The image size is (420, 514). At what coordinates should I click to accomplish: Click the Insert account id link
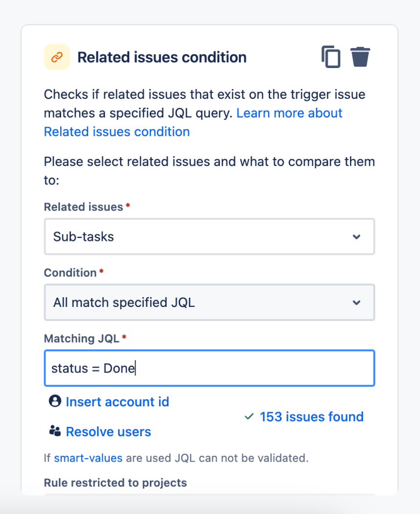click(117, 402)
